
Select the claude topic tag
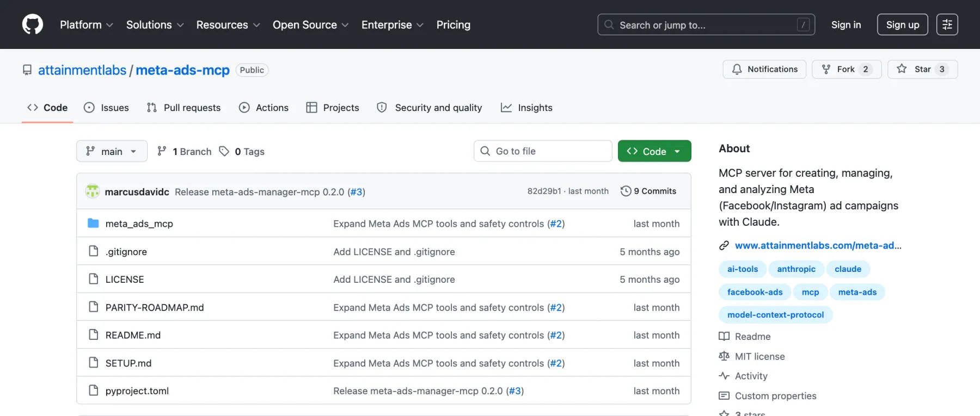point(848,269)
